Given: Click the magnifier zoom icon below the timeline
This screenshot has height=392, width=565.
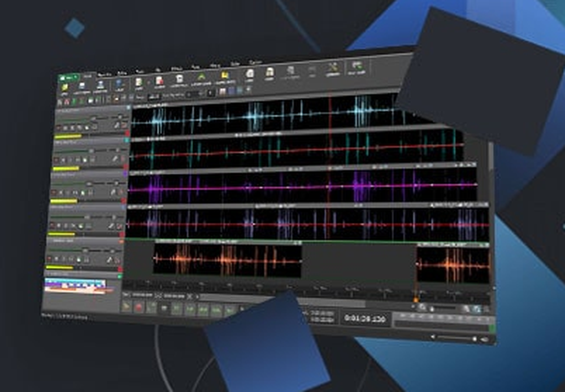Looking at the screenshot, I should [422, 307].
